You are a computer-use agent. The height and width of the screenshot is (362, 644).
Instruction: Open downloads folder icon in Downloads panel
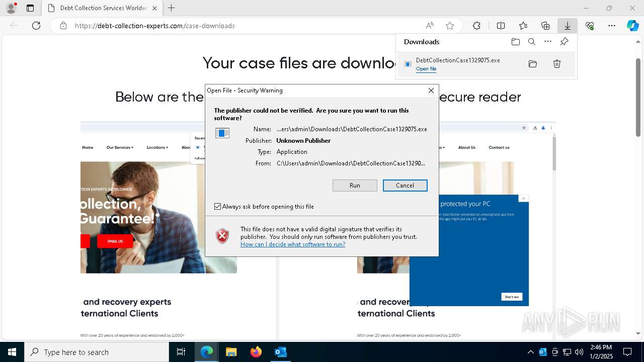tap(516, 42)
